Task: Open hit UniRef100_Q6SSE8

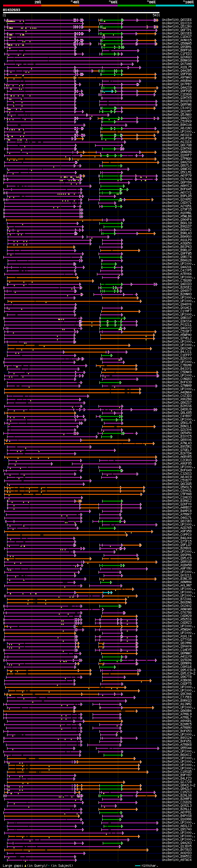Action: (x=177, y=33)
